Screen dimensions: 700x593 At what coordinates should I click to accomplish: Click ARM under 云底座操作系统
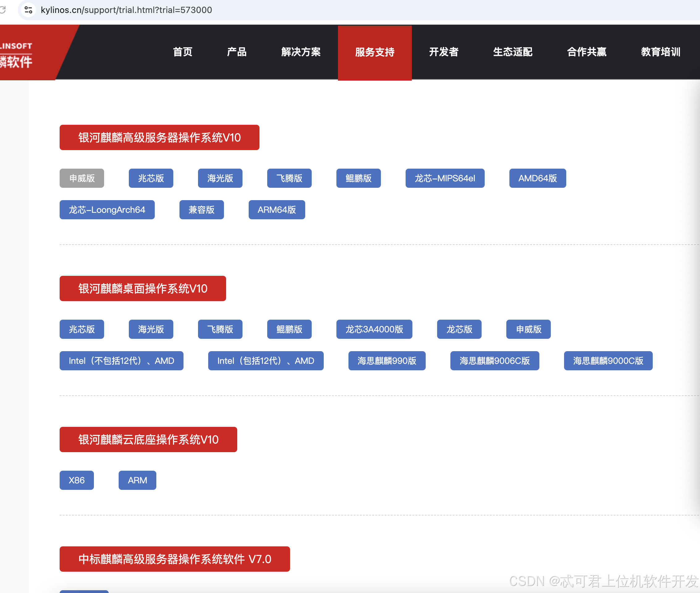(137, 480)
